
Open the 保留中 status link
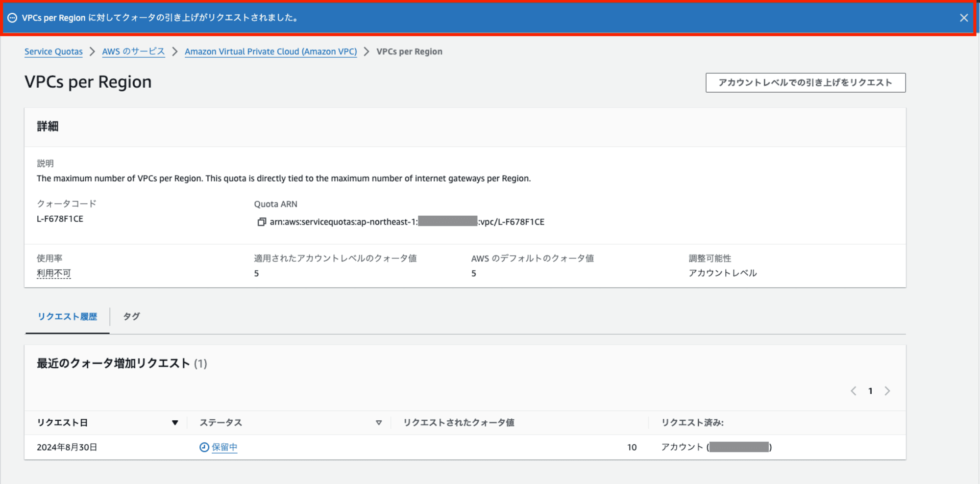click(x=224, y=447)
